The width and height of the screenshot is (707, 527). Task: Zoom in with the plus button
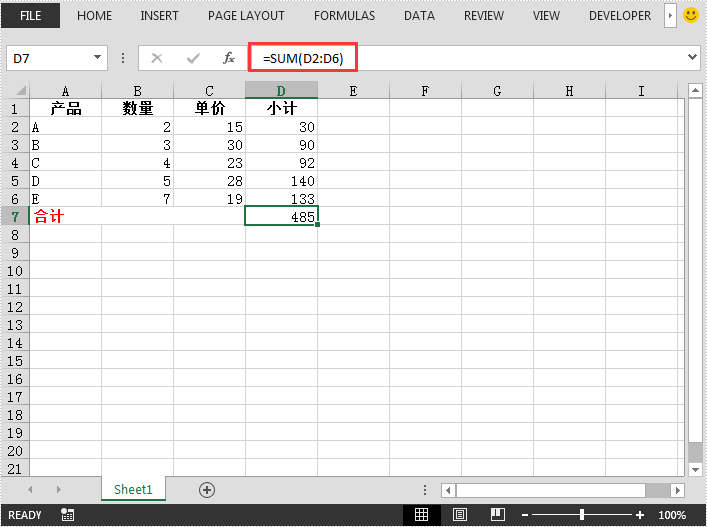(x=639, y=515)
